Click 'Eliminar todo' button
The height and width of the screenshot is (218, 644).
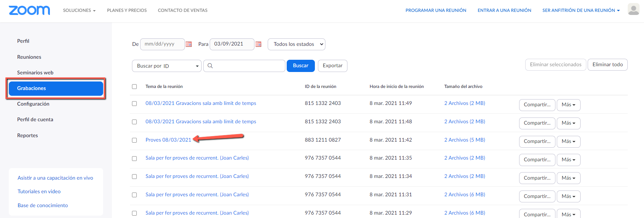[607, 65]
